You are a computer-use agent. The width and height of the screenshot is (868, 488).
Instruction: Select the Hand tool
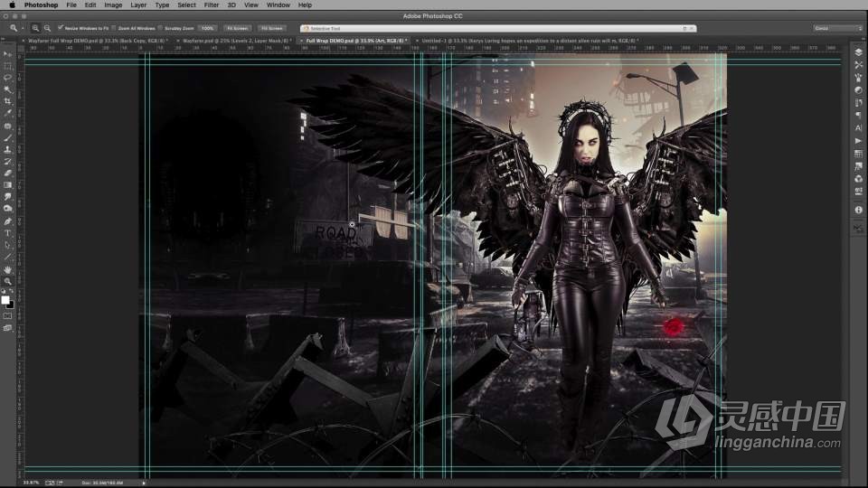8,269
